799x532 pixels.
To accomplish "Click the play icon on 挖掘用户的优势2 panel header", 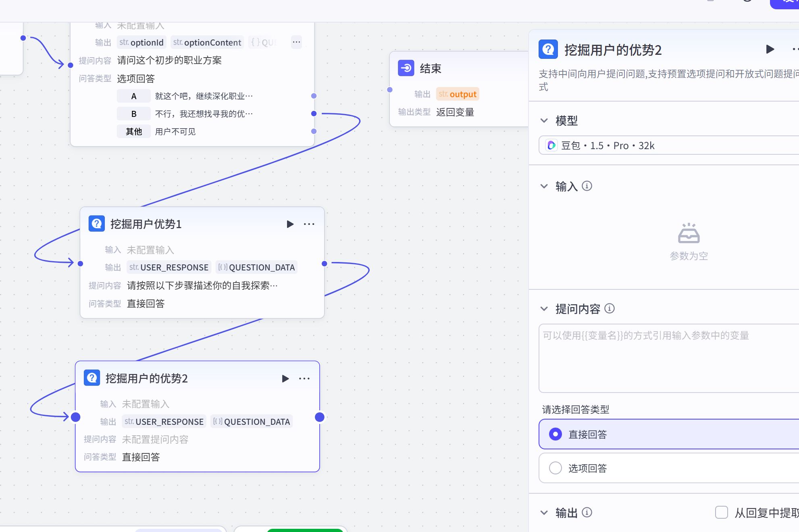I will pos(769,50).
